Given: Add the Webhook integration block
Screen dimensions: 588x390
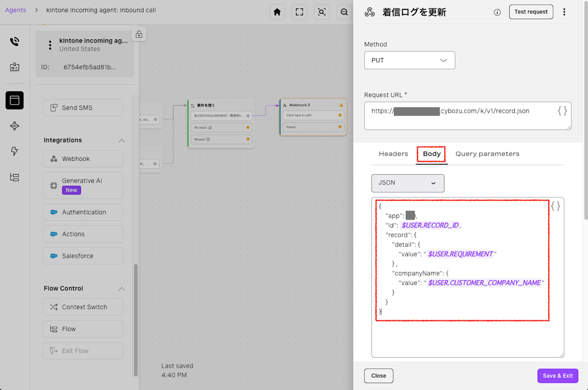Looking at the screenshot, I should coord(83,159).
